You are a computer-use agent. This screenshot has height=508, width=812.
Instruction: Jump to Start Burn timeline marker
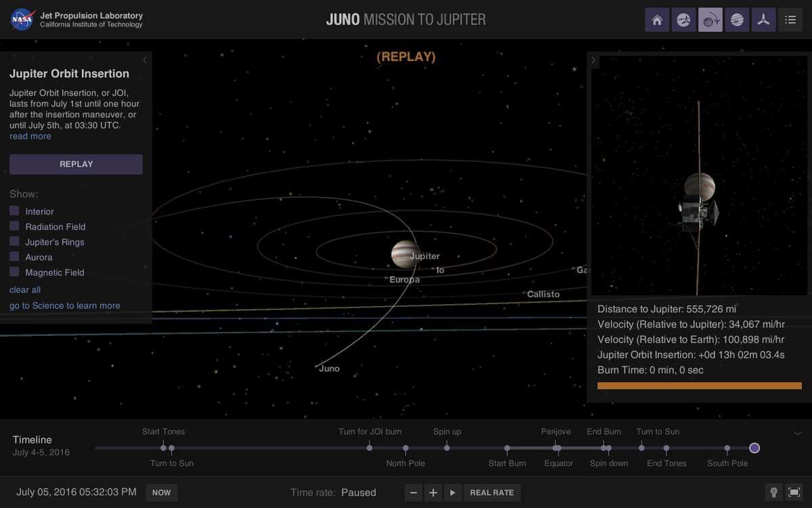[507, 448]
